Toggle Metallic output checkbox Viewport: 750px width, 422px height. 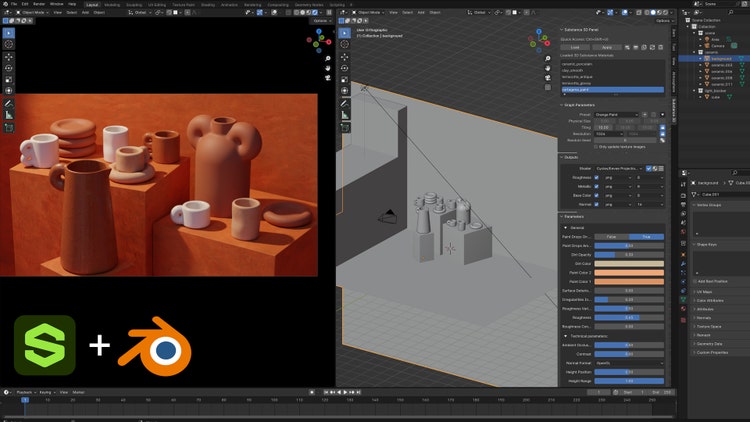[596, 187]
